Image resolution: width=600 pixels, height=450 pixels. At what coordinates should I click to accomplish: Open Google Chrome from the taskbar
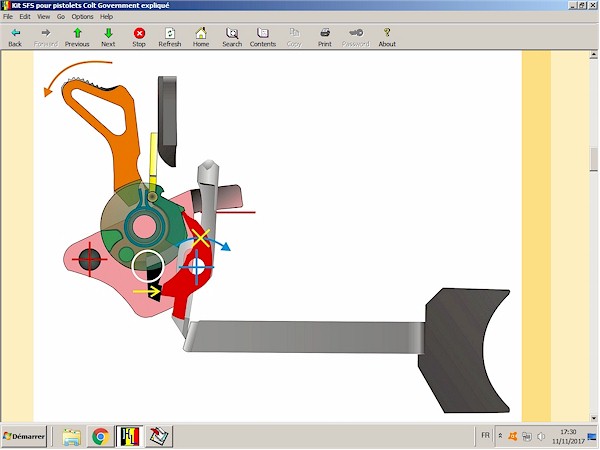pos(100,437)
